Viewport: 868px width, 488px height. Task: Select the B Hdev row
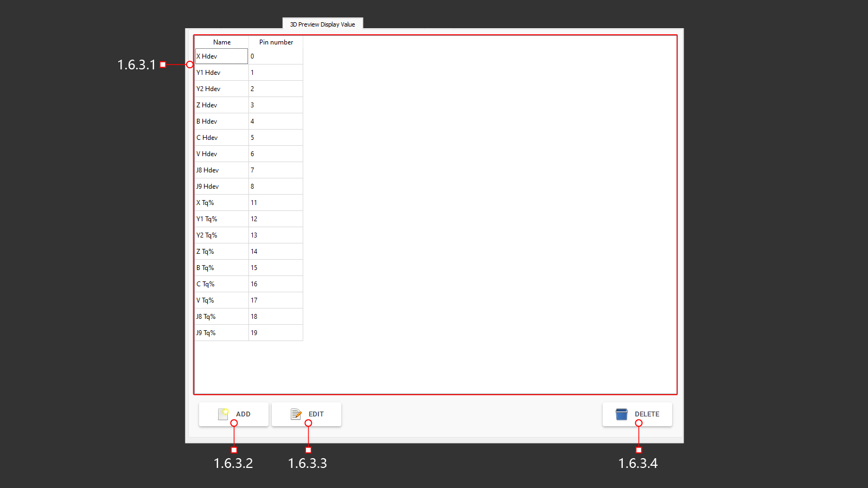pyautogui.click(x=221, y=121)
